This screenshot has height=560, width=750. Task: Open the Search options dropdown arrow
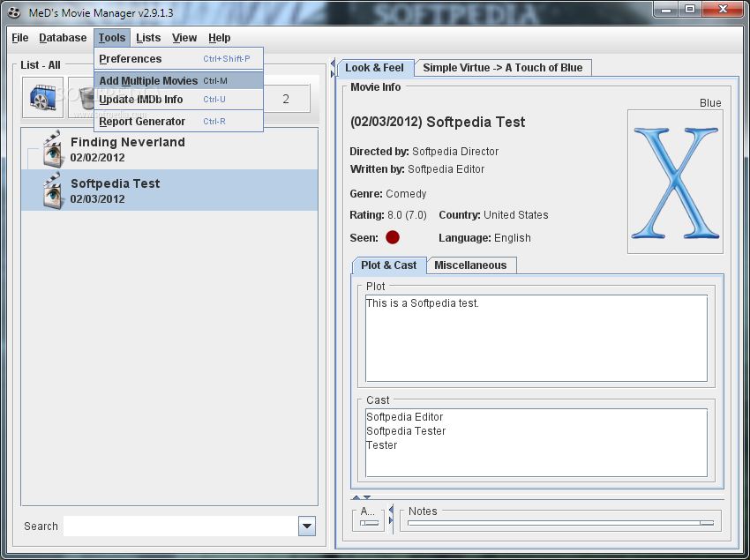[306, 526]
